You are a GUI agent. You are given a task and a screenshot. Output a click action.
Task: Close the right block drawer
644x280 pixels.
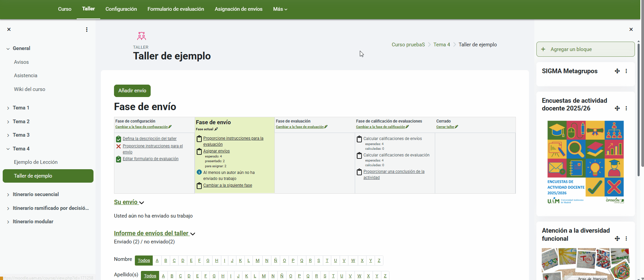[631, 30]
